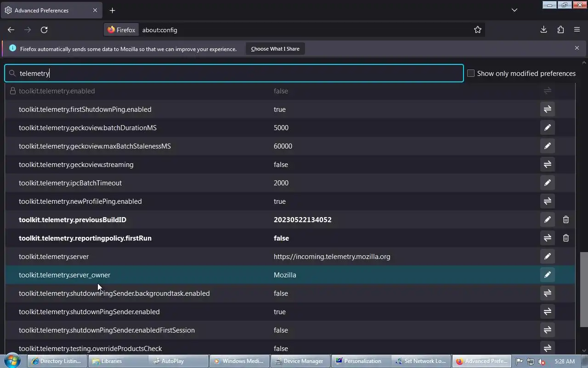Click the Action Center flag icon
The height and width of the screenshot is (368, 588).
point(519,362)
